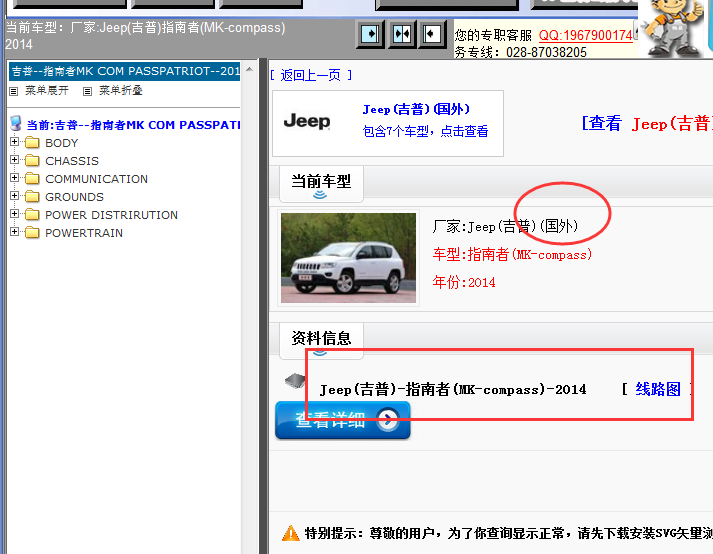Open the CHASSIS tree item label
The image size is (713, 554).
[x=72, y=161]
